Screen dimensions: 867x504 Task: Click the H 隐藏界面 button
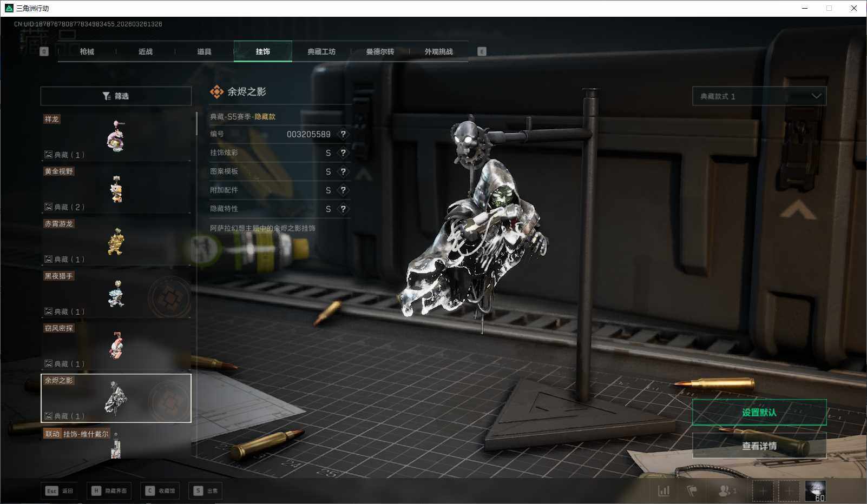click(109, 490)
